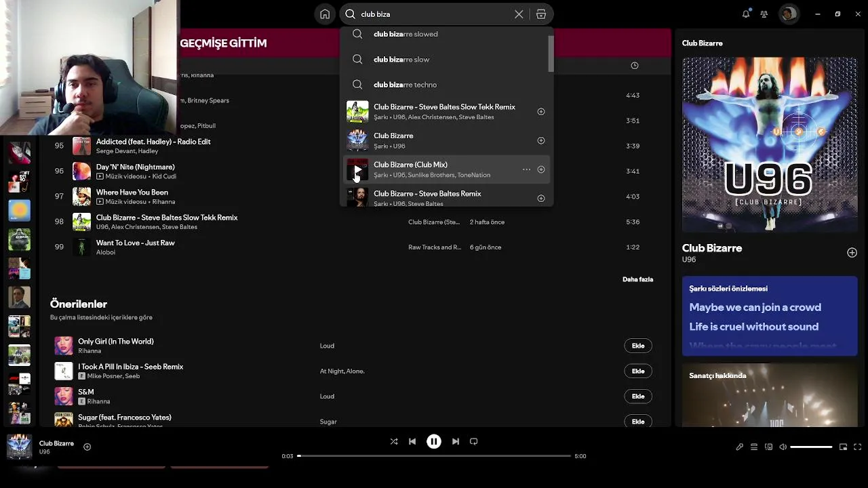The width and height of the screenshot is (868, 488).
Task: Skip to previous track
Action: tap(412, 441)
